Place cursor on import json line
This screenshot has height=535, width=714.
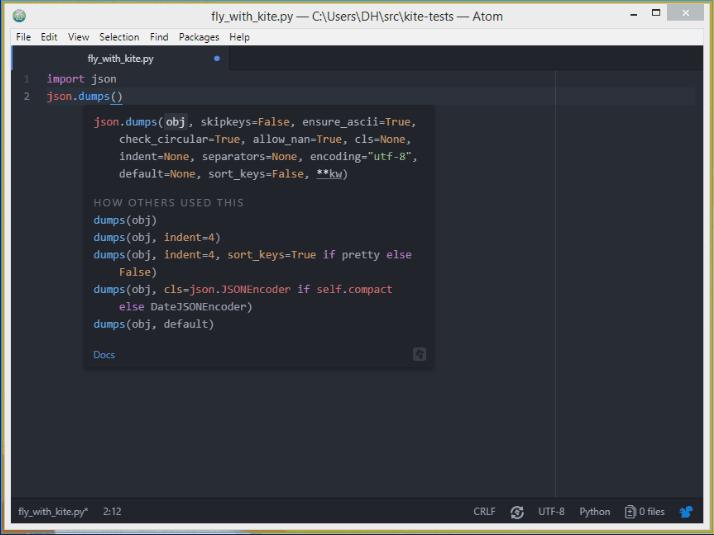point(82,79)
